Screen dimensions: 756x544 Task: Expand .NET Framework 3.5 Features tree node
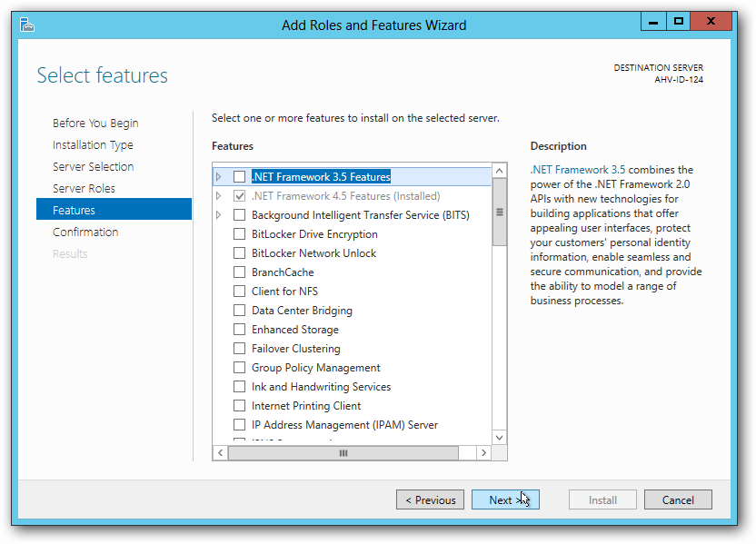(x=218, y=177)
